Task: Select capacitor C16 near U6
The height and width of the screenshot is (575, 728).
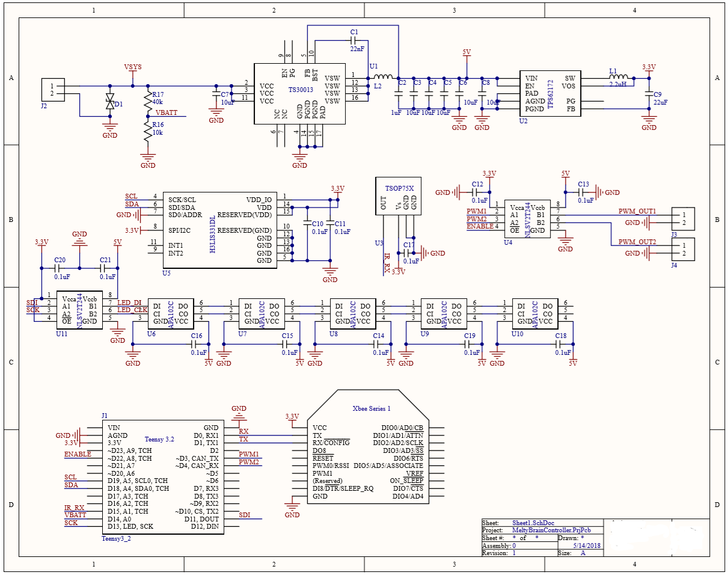Action: click(194, 344)
